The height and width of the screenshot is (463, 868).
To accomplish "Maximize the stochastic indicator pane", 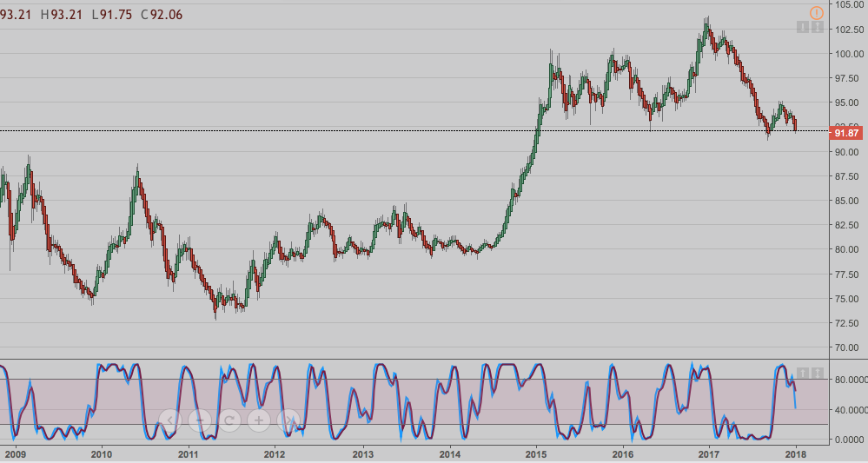I will click(x=817, y=374).
